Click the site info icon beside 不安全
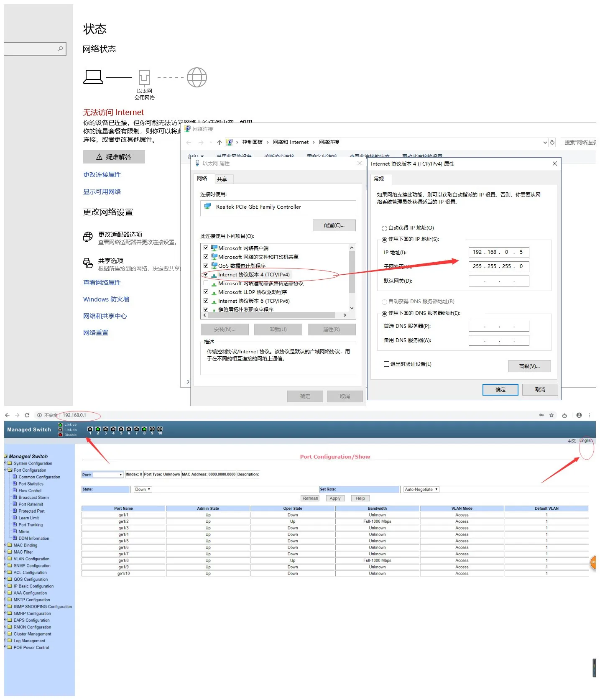This screenshot has height=700, width=600. pyautogui.click(x=39, y=415)
